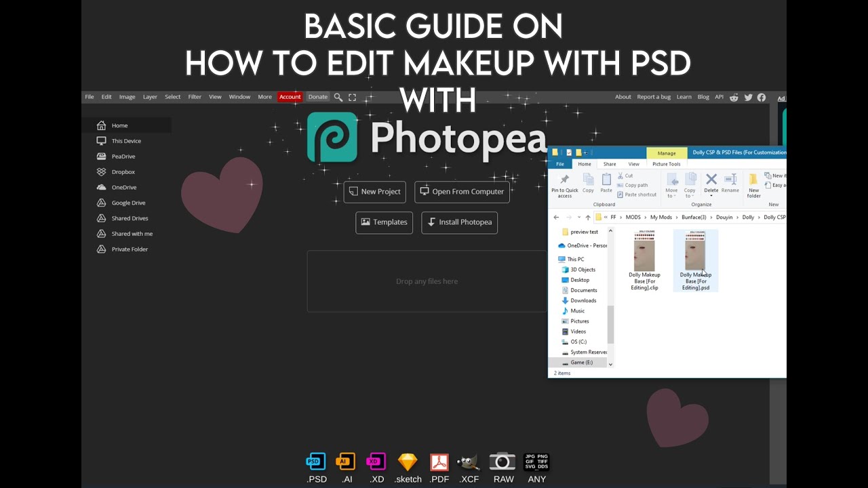Click Open From Computer button

[x=462, y=192]
